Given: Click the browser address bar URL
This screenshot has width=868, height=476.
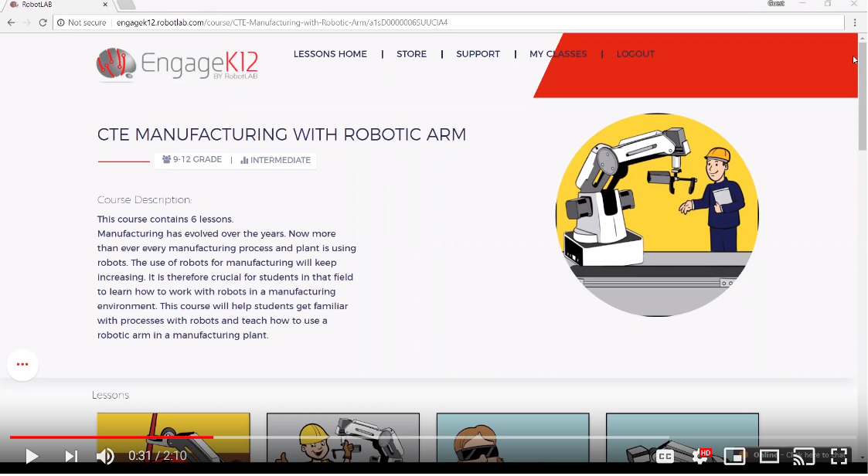Looking at the screenshot, I should pos(282,22).
